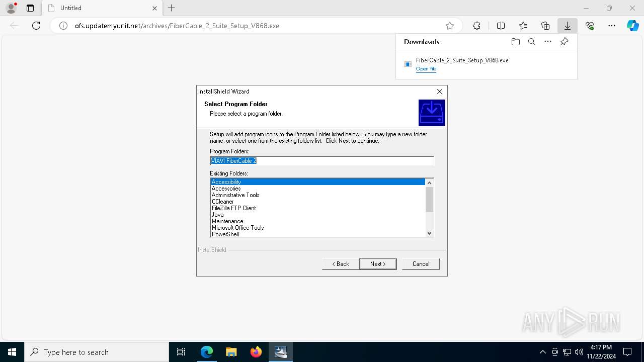The image size is (644, 362).
Task: Click the Open file link
Action: 426,69
